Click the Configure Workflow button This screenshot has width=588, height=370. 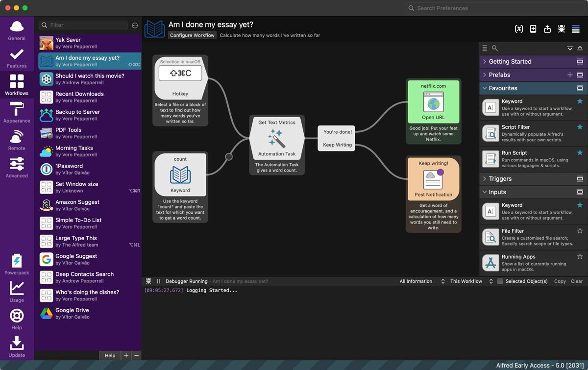click(192, 35)
